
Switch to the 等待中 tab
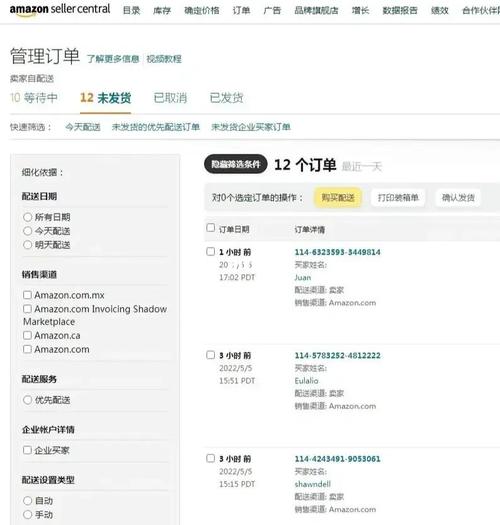pyautogui.click(x=34, y=98)
